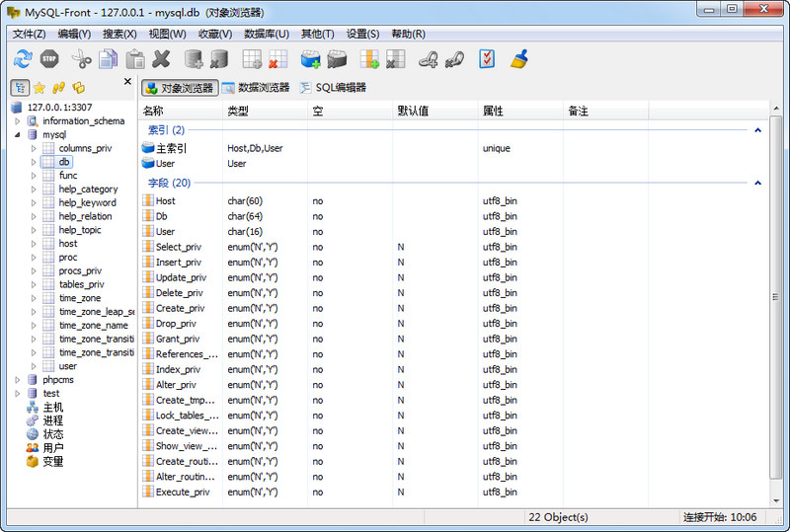The image size is (790, 532).
Task: Select the Execute_priv field row
Action: pos(453,492)
